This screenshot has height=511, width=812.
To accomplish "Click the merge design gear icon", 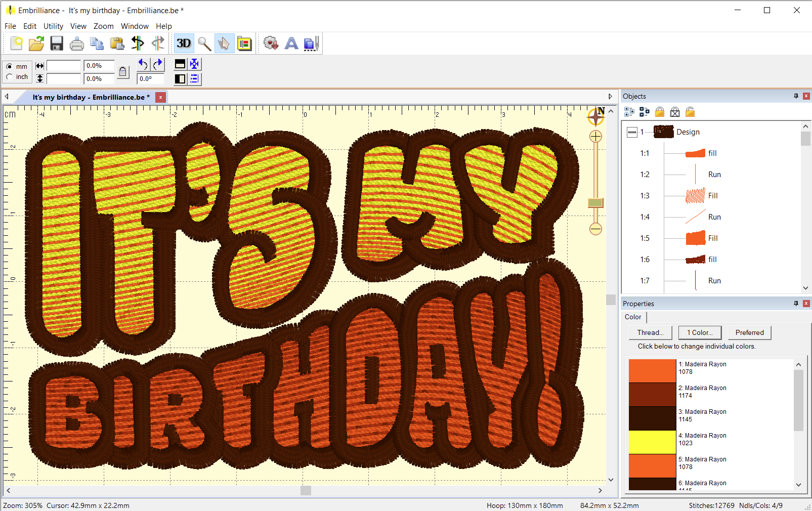I will 271,44.
